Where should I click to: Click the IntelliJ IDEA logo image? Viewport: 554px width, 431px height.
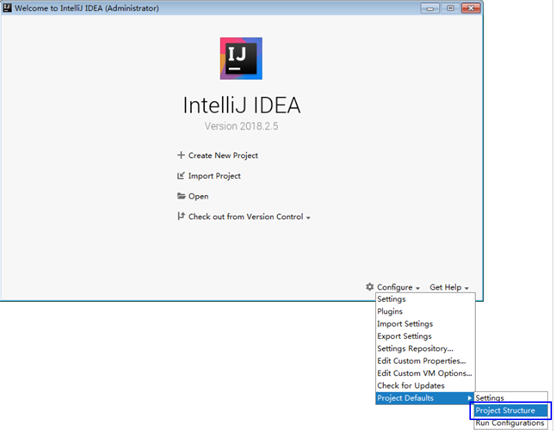pyautogui.click(x=241, y=58)
